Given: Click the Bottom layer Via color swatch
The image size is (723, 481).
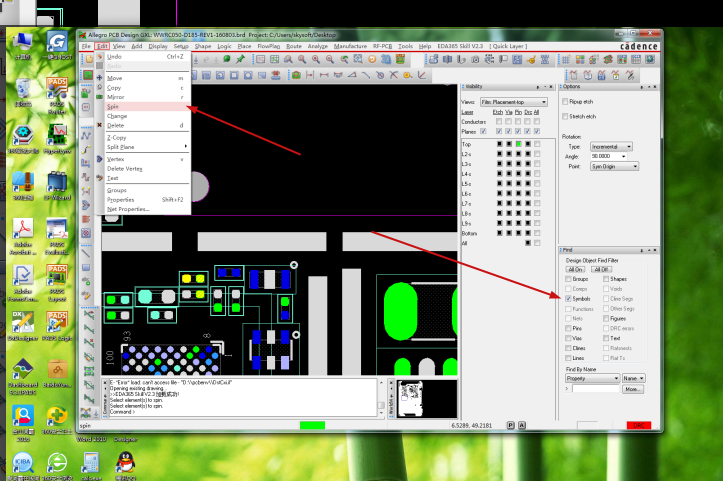Looking at the screenshot, I should (509, 233).
